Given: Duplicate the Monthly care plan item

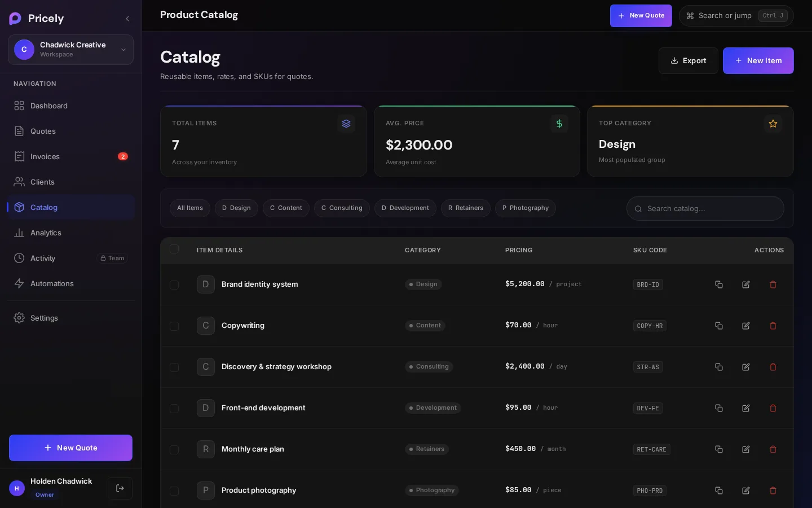Looking at the screenshot, I should click(x=719, y=449).
